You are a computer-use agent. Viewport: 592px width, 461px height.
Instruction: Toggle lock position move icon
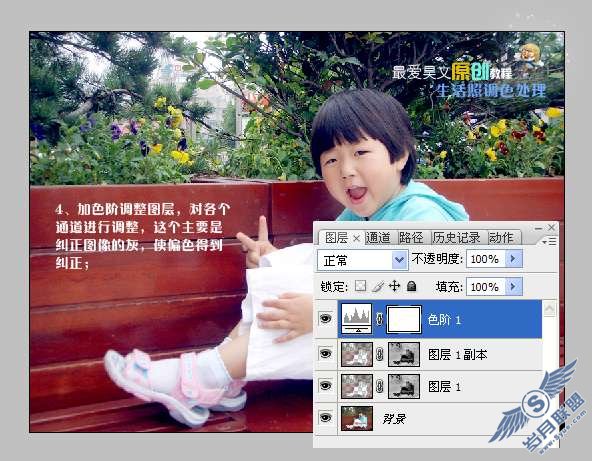coord(395,286)
